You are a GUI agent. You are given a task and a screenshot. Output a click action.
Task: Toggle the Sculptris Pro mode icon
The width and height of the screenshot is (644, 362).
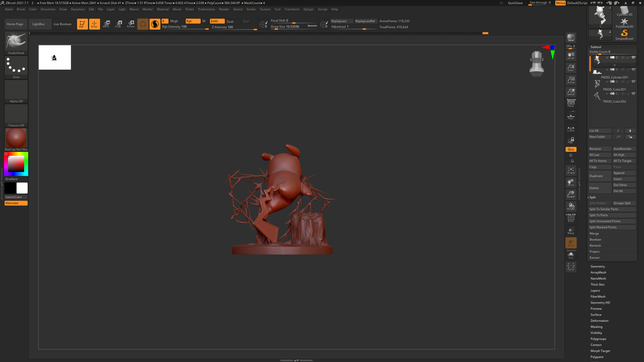[155, 24]
